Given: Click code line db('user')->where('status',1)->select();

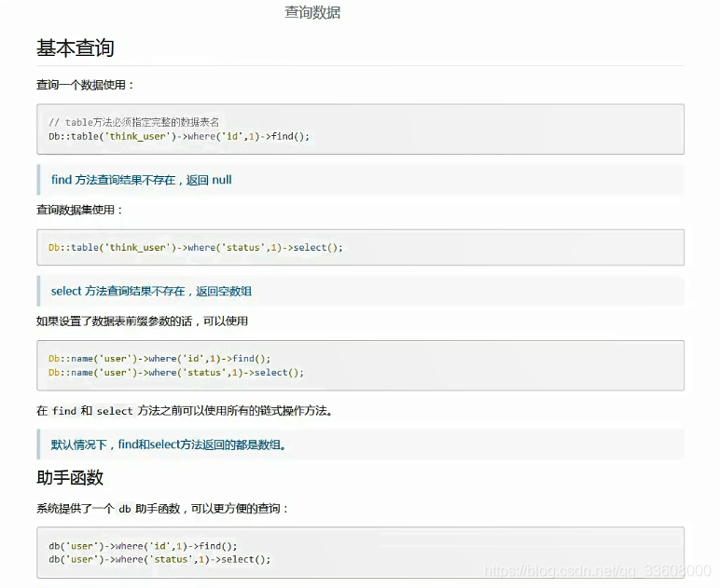Looking at the screenshot, I should (x=159, y=559).
